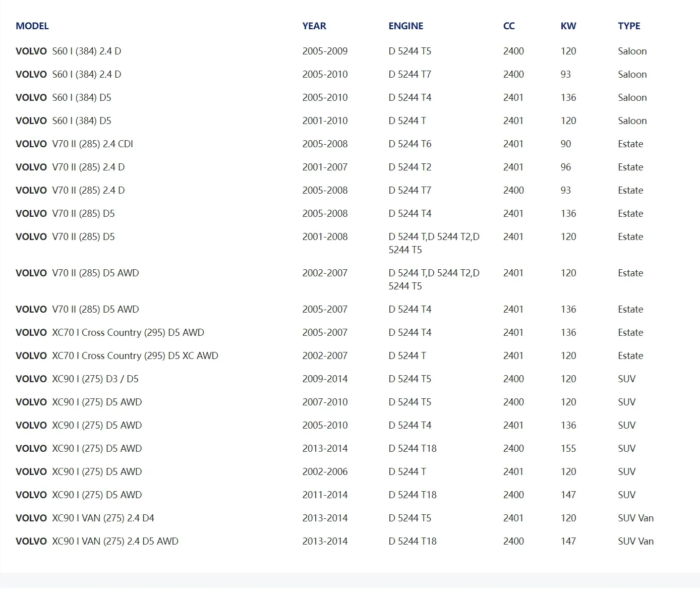This screenshot has height=596, width=700.
Task: Click the ENGINE column header
Action: pyautogui.click(x=406, y=26)
